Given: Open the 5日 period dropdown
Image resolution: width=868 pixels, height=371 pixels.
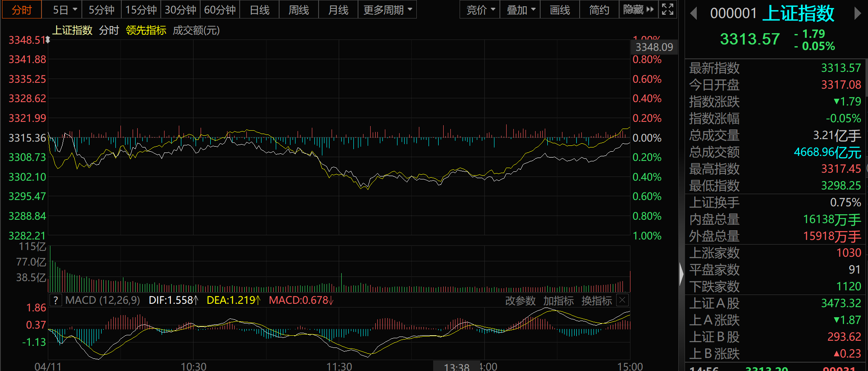Looking at the screenshot, I should click(x=65, y=10).
